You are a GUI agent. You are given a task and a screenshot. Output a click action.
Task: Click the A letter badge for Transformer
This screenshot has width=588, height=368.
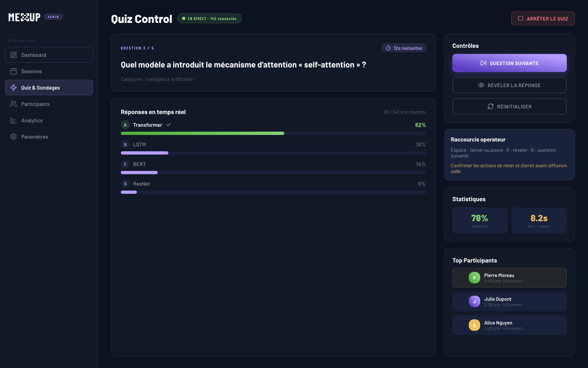pyautogui.click(x=125, y=125)
